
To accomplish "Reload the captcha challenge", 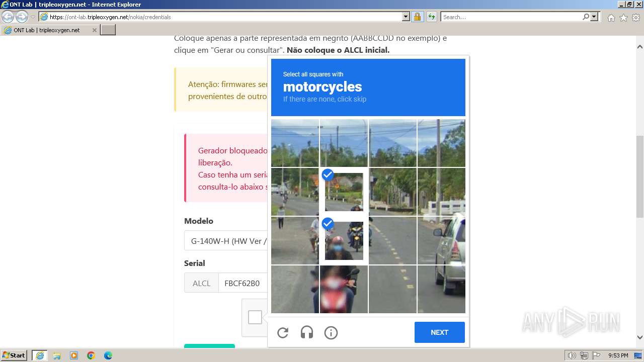I will [283, 332].
